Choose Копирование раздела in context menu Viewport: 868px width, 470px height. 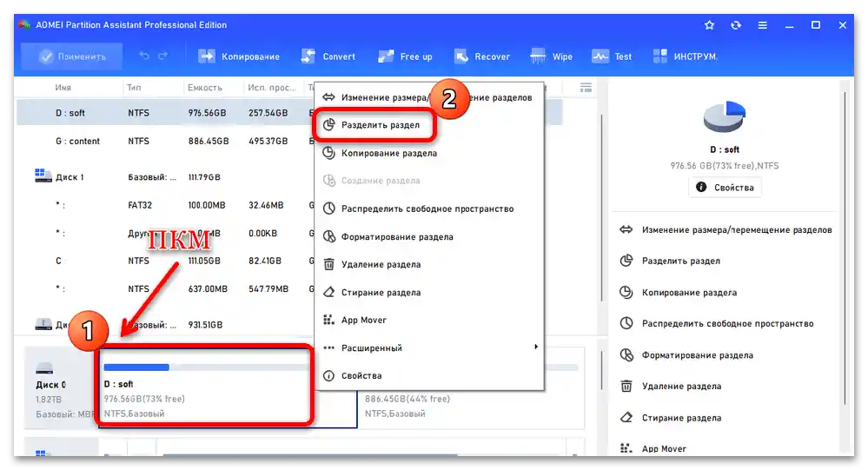389,154
